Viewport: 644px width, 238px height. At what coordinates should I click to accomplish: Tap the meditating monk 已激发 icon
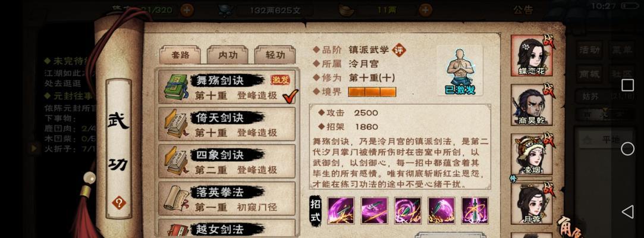coord(460,71)
